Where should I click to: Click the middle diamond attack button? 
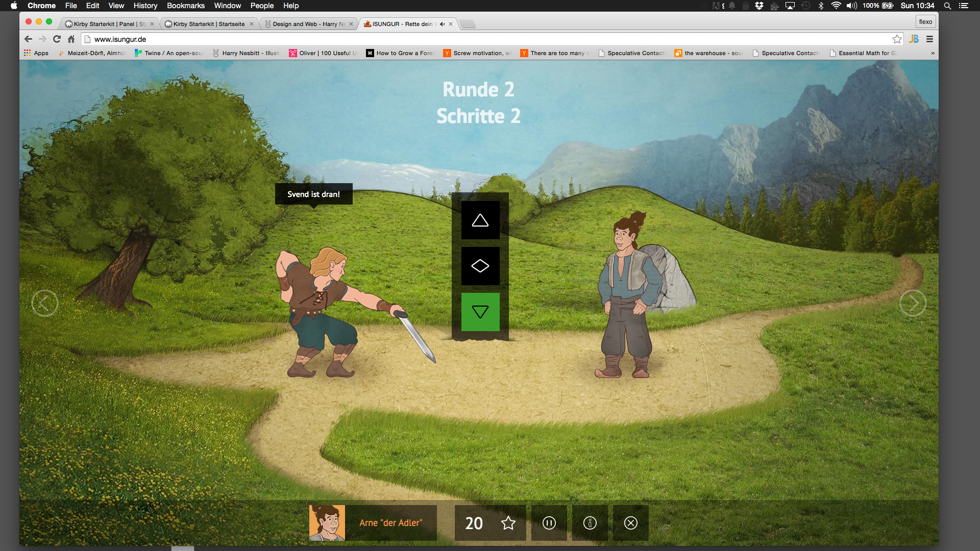tap(480, 266)
